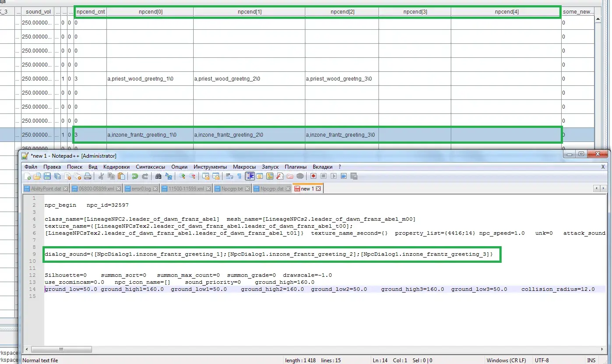Start macro recording with red dot
The image size is (612, 364).
point(313,176)
